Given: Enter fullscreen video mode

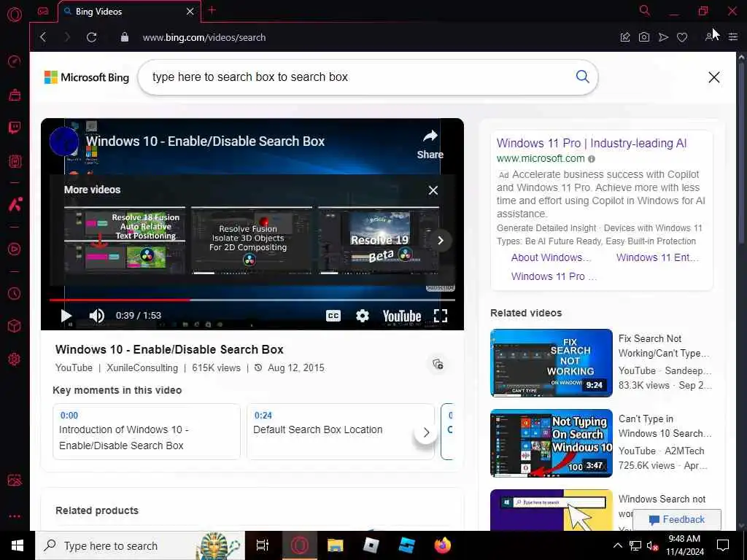Looking at the screenshot, I should [x=441, y=316].
